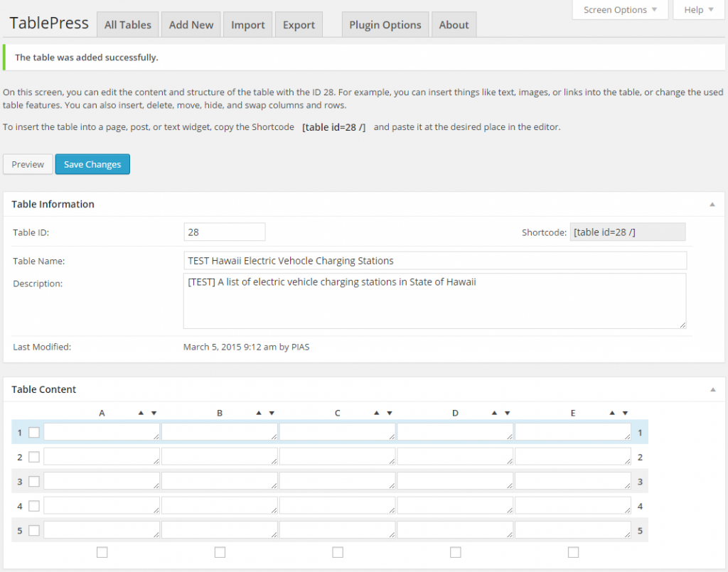Sort column B ascending with up arrow
Screen dimensions: 728x572
click(x=259, y=413)
